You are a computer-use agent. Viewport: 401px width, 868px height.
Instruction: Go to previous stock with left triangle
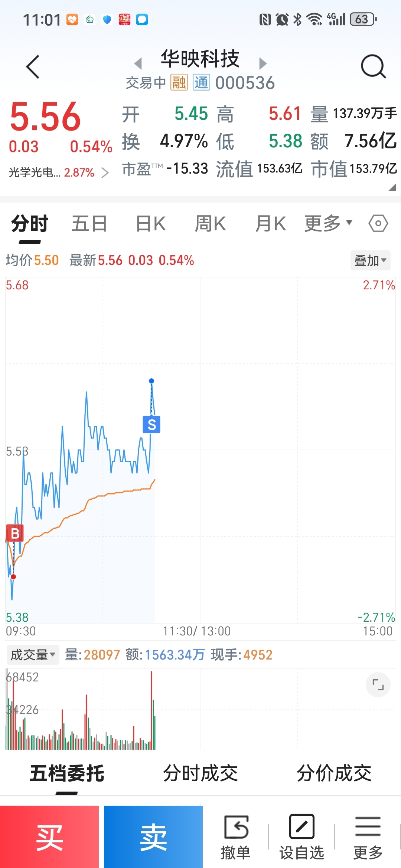pyautogui.click(x=138, y=63)
